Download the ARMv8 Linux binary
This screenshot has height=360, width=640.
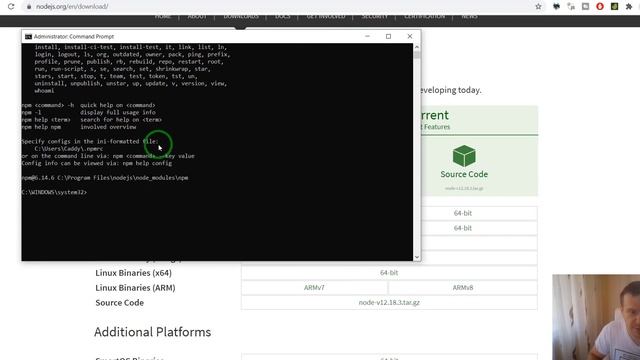pos(463,288)
